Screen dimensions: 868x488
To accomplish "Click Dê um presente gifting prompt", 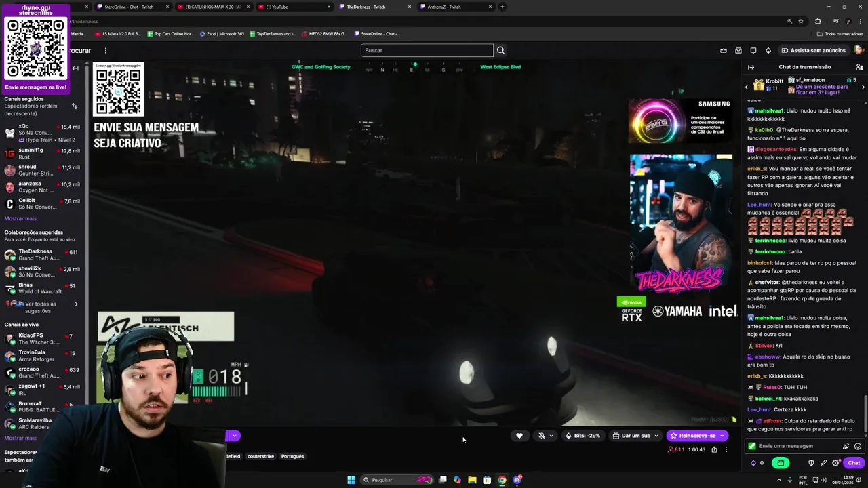I will pyautogui.click(x=821, y=90).
